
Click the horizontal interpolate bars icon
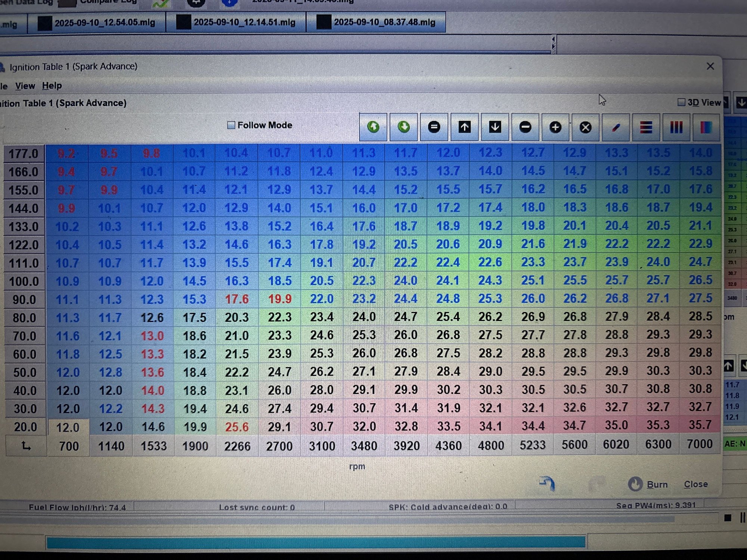(x=646, y=128)
